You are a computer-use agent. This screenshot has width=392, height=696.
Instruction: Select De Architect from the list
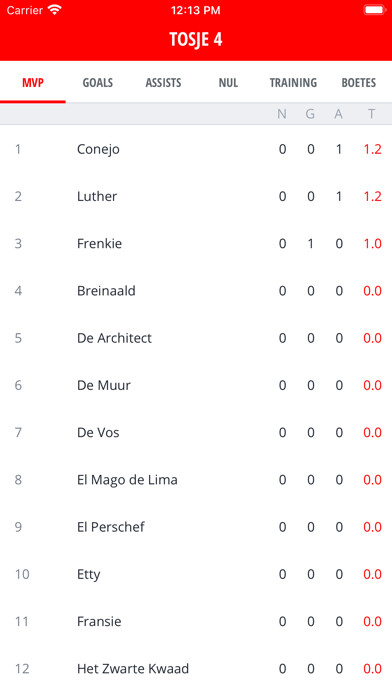[196, 338]
